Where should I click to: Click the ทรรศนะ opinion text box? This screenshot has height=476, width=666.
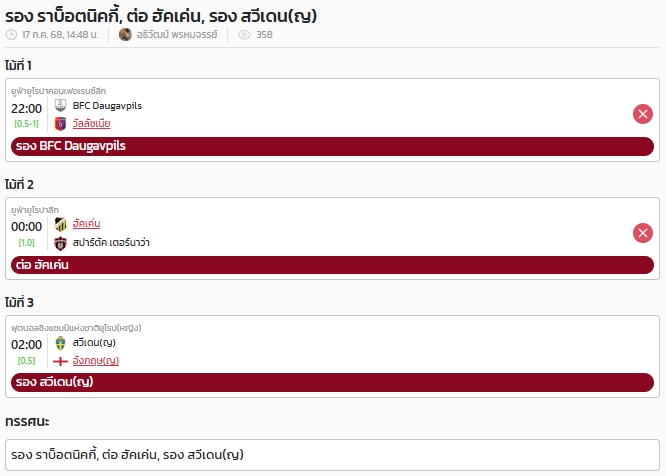click(x=332, y=455)
